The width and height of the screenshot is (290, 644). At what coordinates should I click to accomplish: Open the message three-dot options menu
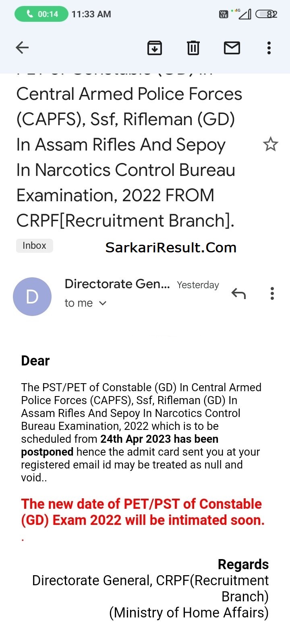point(272,294)
